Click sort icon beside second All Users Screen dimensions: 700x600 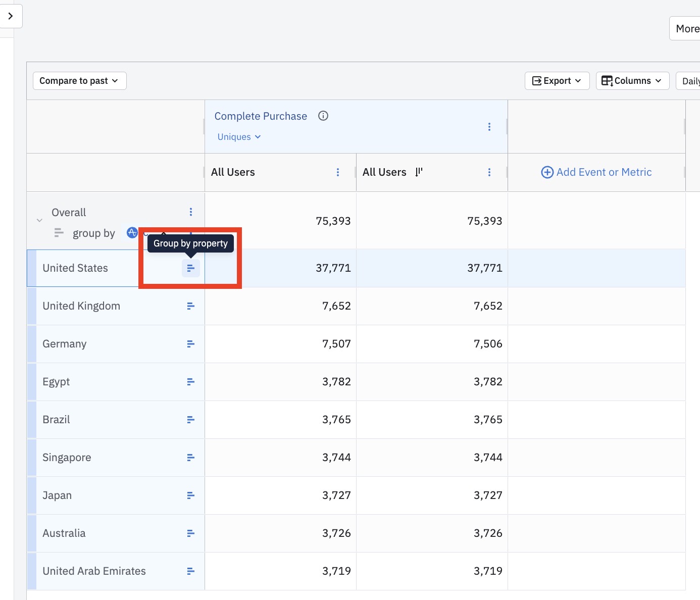click(x=419, y=172)
